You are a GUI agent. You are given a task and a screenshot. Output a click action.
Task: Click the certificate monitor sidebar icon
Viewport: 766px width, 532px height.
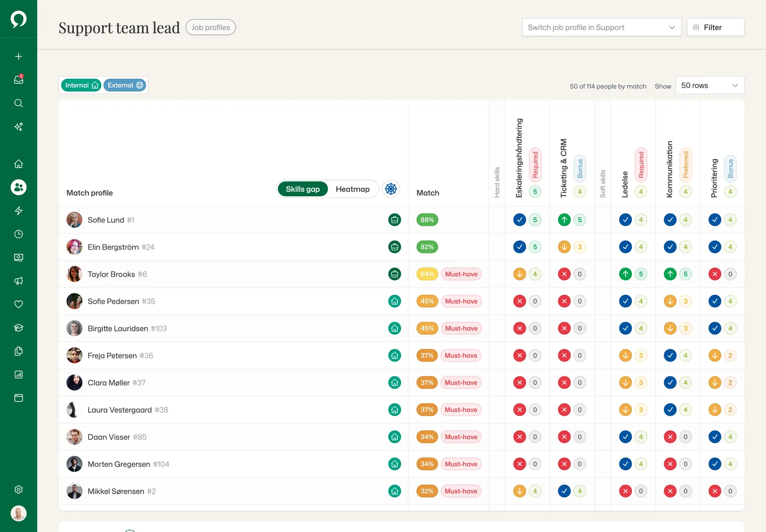pos(19,258)
